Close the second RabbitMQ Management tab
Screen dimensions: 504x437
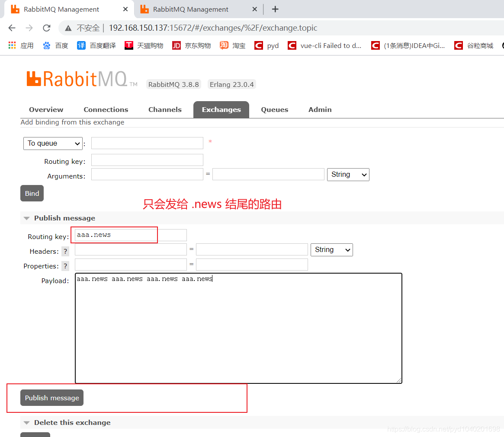click(254, 9)
